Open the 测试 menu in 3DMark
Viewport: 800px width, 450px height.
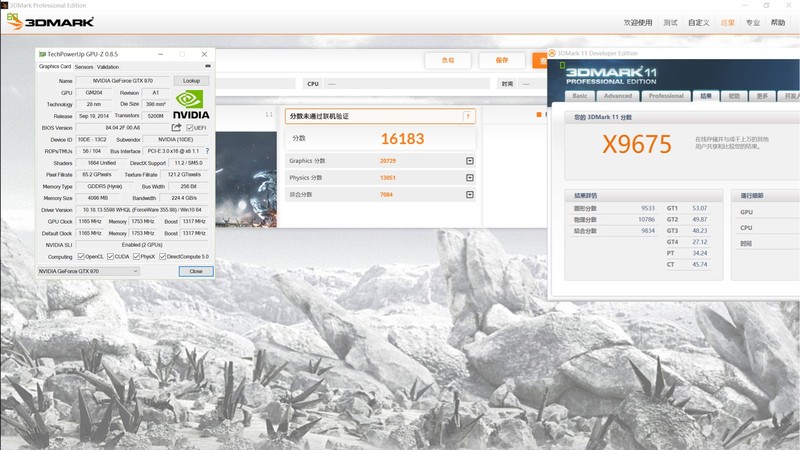(670, 22)
